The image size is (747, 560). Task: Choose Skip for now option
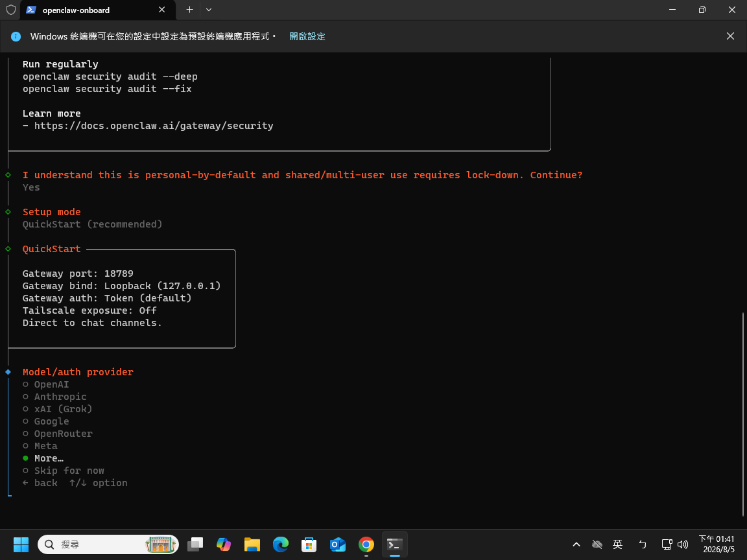64,471
